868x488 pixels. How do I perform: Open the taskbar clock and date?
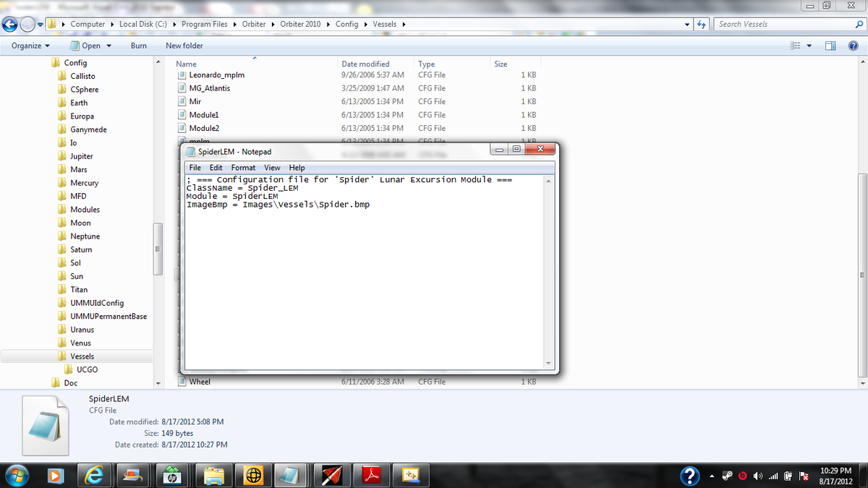pos(837,475)
